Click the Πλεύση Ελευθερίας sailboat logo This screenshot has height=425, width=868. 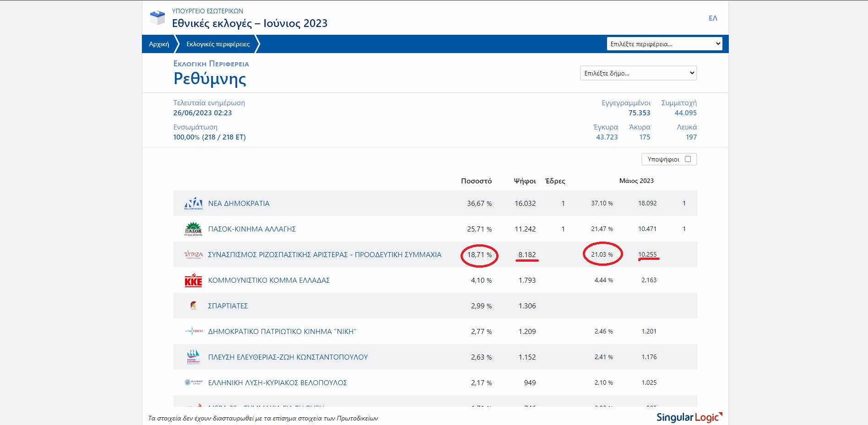click(x=193, y=357)
